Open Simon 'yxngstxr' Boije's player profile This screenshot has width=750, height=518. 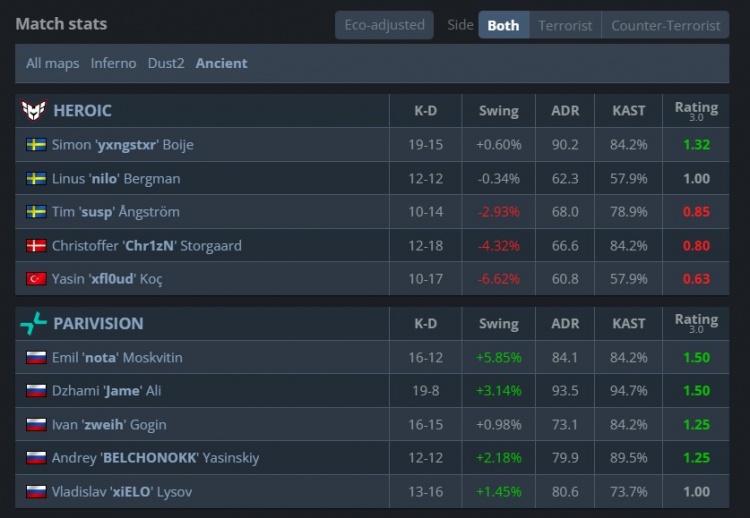point(122,144)
